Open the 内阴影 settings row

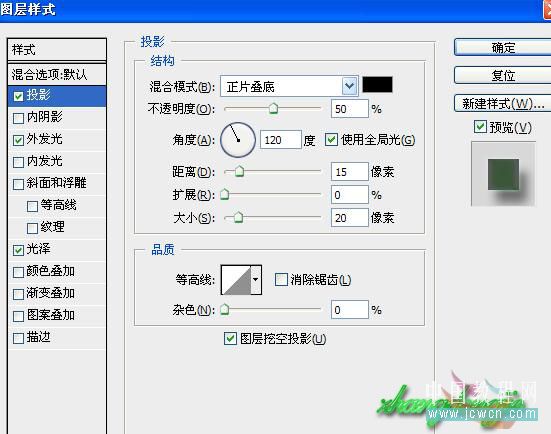[x=57, y=118]
